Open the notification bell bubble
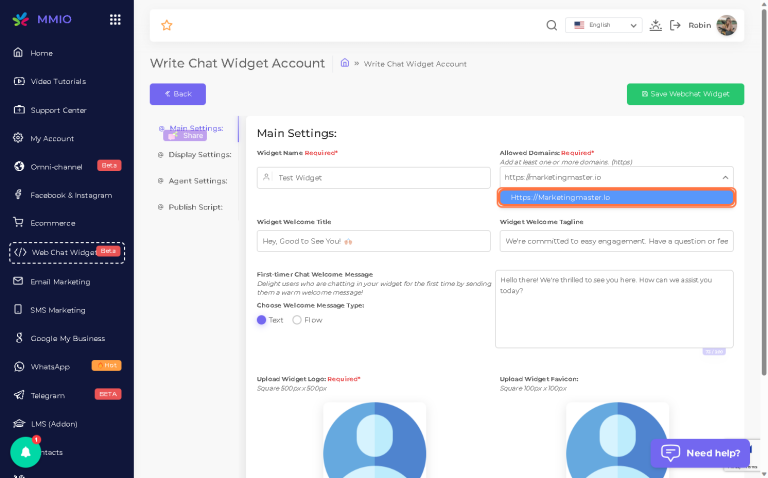 point(25,452)
